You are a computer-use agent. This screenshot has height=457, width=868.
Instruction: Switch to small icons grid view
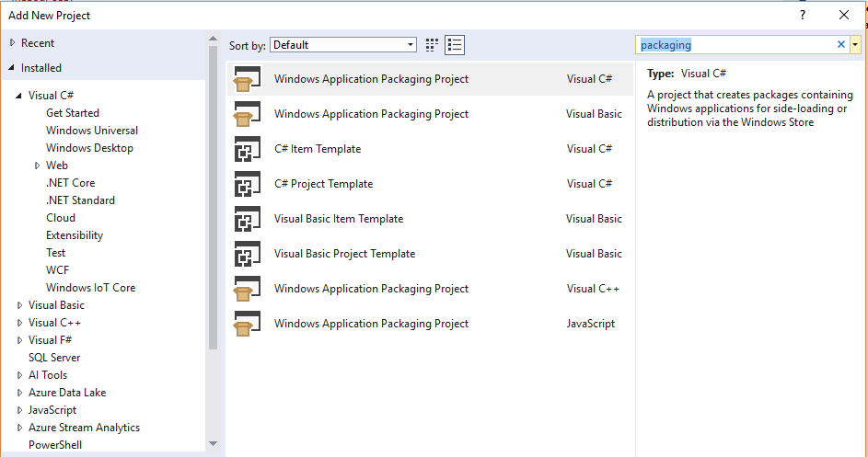432,45
